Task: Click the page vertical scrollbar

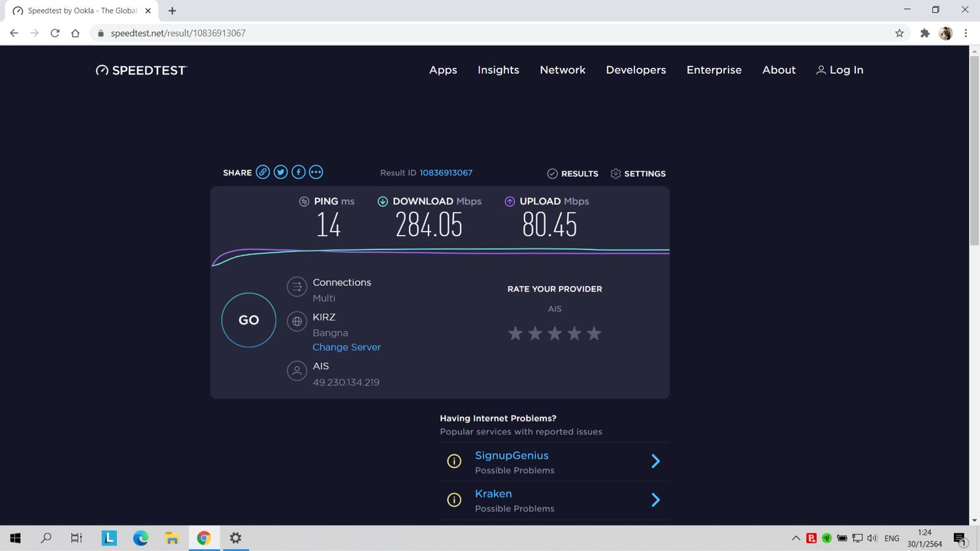Action: point(974,150)
